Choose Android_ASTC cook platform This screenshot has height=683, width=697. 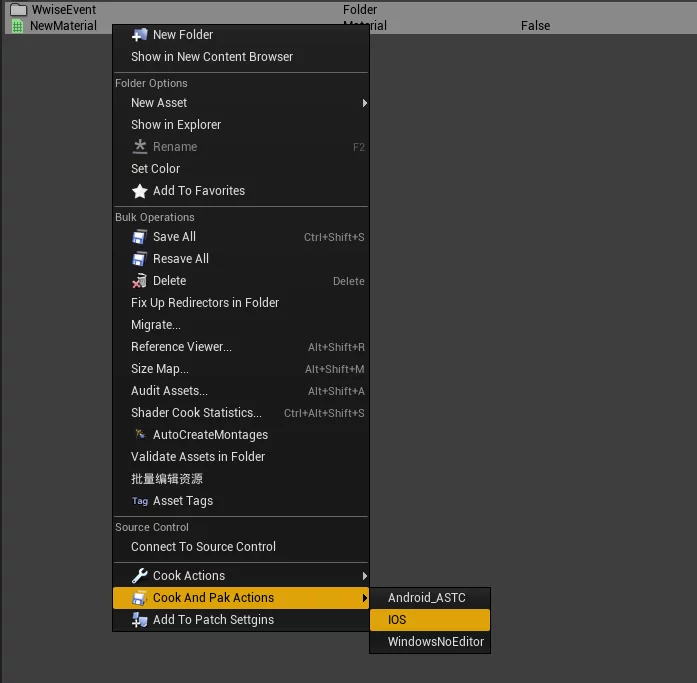[x=427, y=598]
